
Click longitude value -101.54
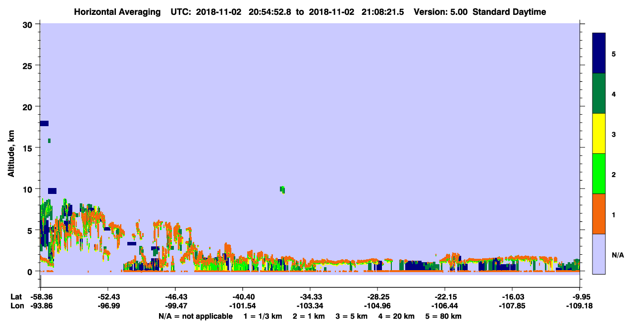click(242, 306)
